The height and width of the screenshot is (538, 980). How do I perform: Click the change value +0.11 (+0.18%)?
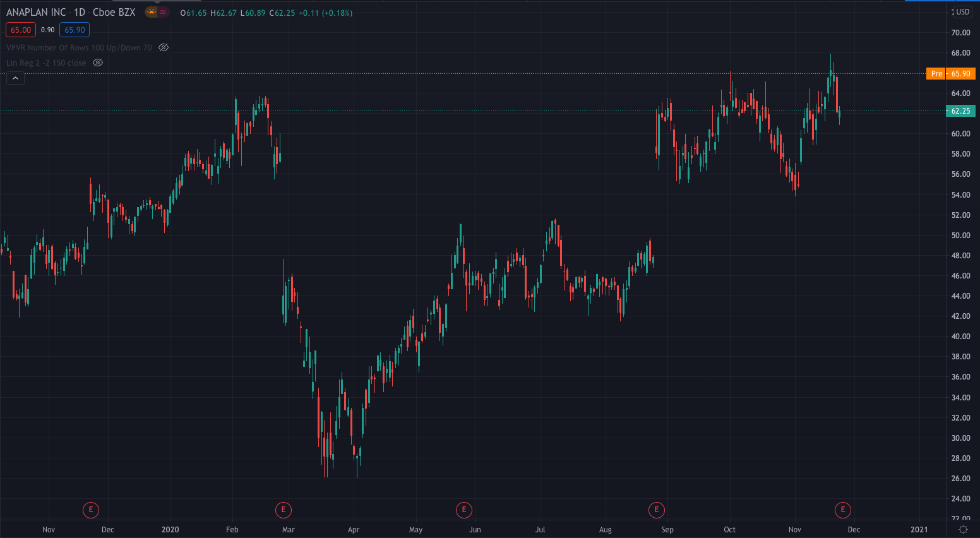tap(326, 13)
